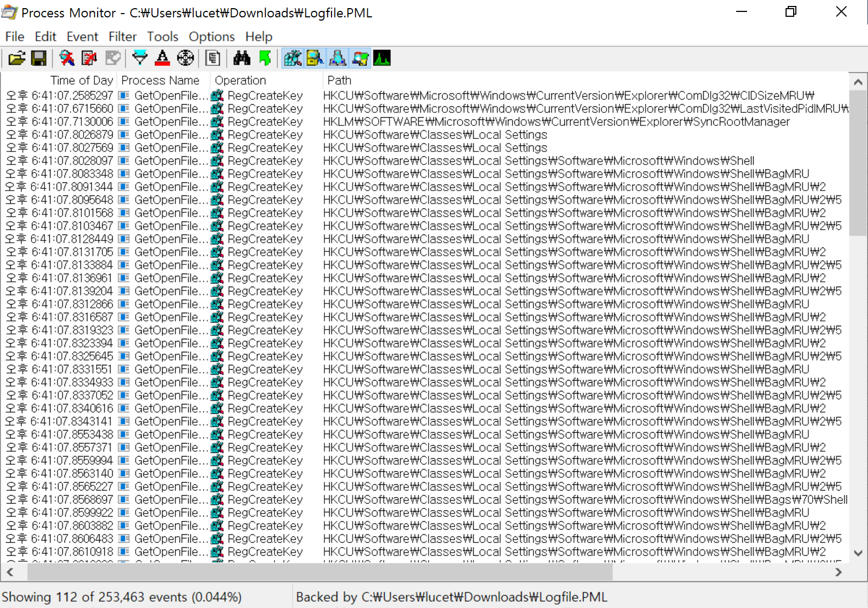Viewport: 868px width, 608px height.
Task: Toggle Show Network Activity filter
Action: pyautogui.click(x=337, y=58)
